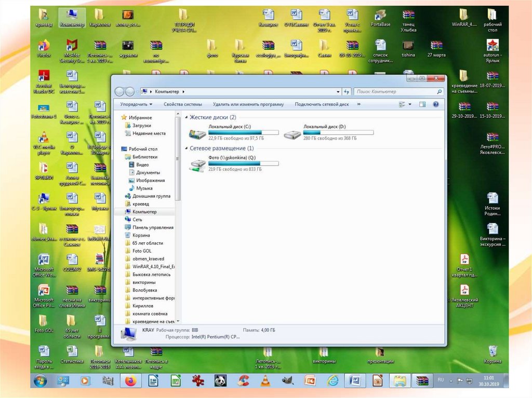532x398 pixels.
Task: Collapse the Жесткие диски group
Action: click(187, 118)
